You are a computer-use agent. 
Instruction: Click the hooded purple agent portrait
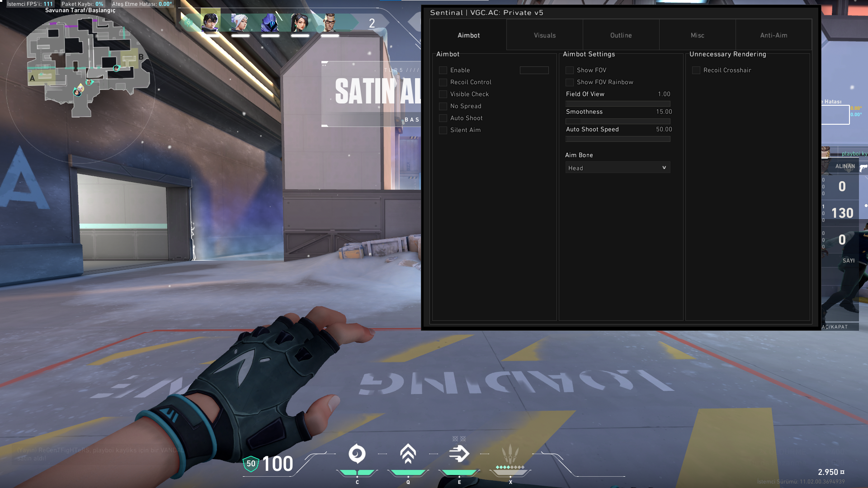[270, 21]
